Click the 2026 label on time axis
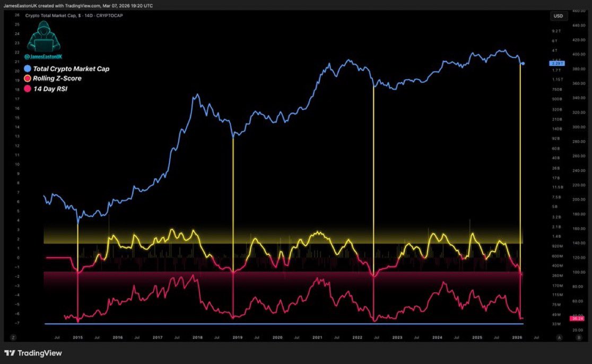The image size is (592, 364). pos(517,337)
